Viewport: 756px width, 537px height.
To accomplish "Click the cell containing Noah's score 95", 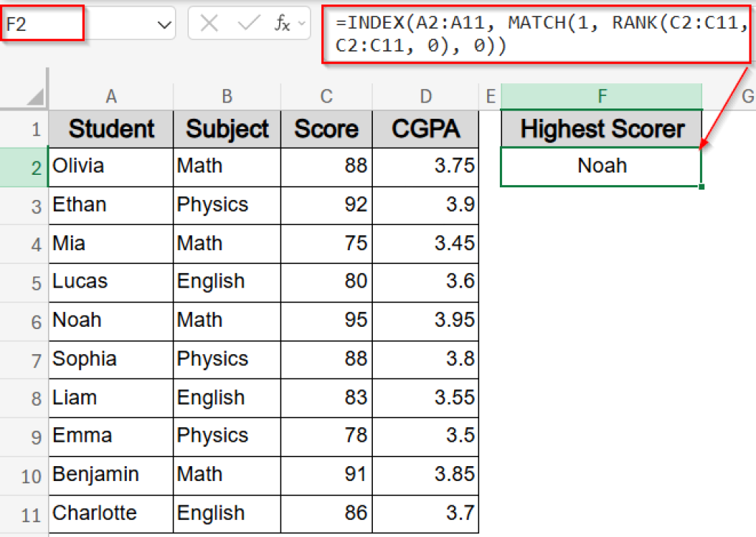I will pyautogui.click(x=326, y=321).
